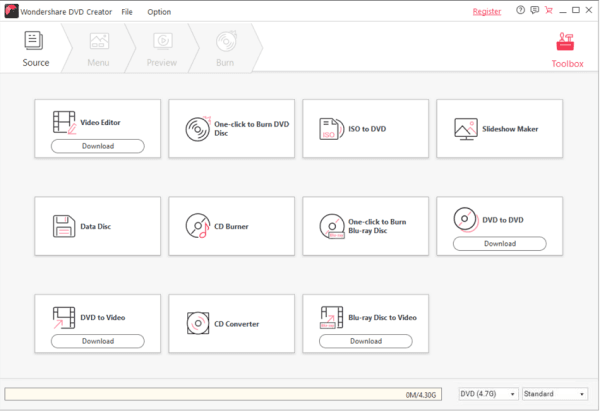Select the DVD to DVD disc icon
Viewport: 600px width, 411px height.
[x=466, y=220]
